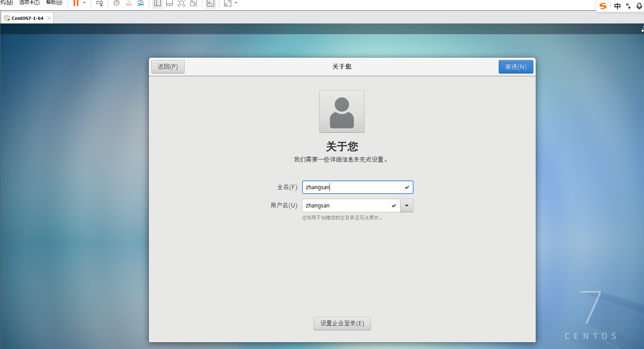
Task: Revert to the previous snapshot
Action: pos(129,3)
